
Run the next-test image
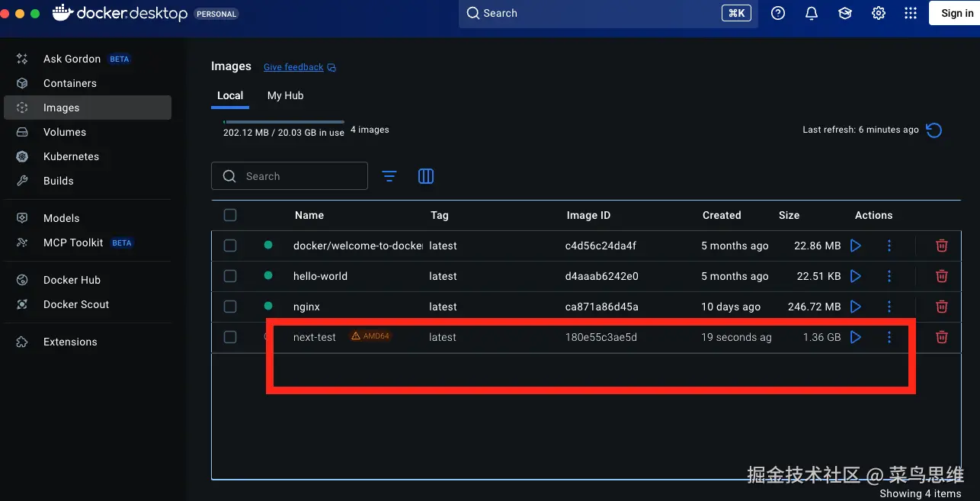point(856,337)
